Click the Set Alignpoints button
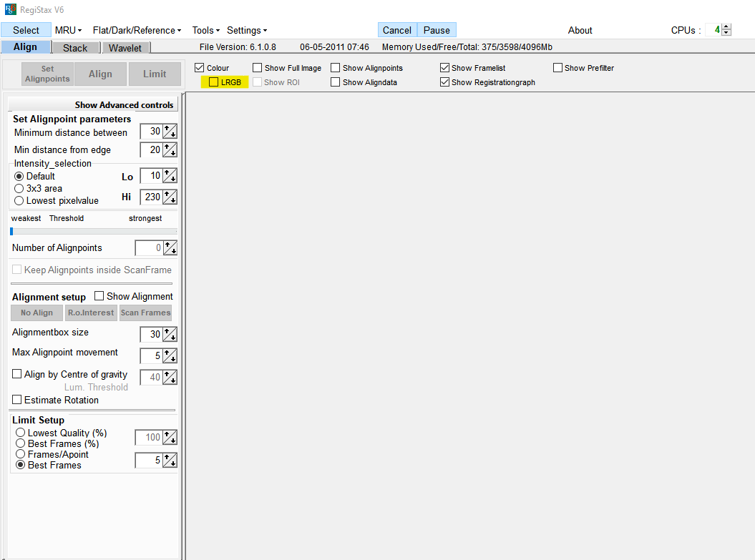The height and width of the screenshot is (560, 755). point(48,74)
